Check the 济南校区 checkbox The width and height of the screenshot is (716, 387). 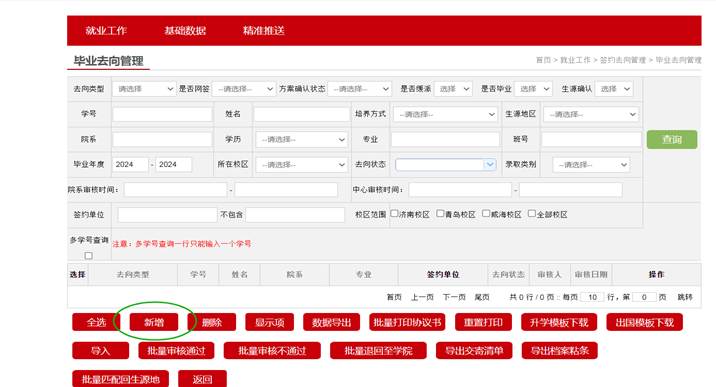[395, 214]
